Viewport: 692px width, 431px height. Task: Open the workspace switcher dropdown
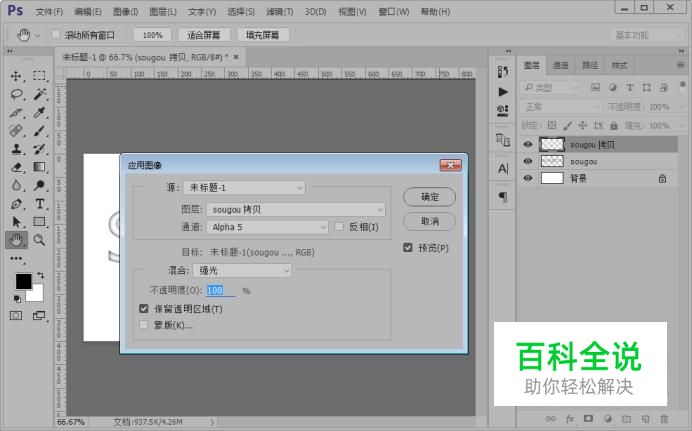(x=648, y=35)
